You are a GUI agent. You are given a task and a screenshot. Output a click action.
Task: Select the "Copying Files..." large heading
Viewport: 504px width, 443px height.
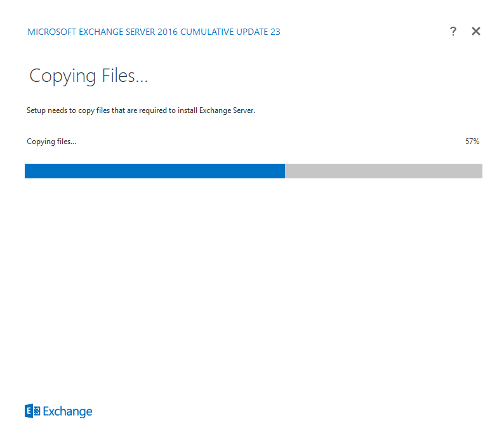[88, 76]
